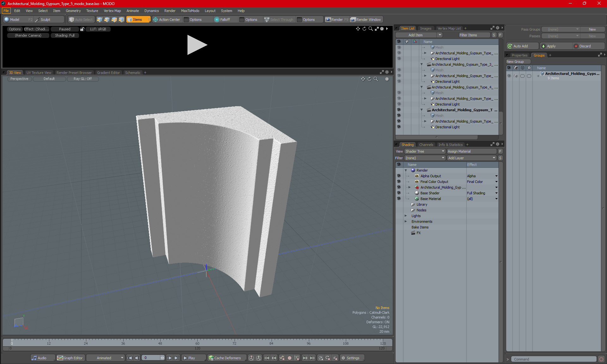Screen dimensions: 607x364
Task: Toggle visibility of Final Color Output layer
Action: [x=399, y=182]
